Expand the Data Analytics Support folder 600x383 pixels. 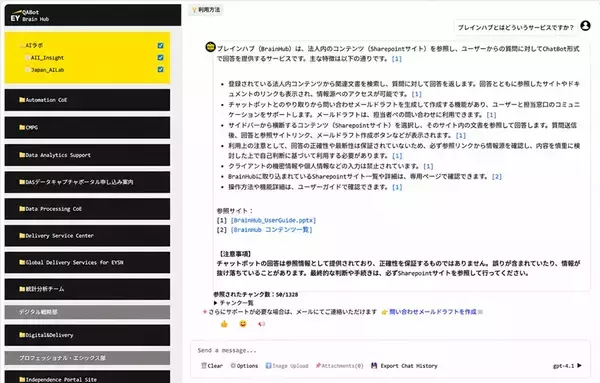(87, 155)
